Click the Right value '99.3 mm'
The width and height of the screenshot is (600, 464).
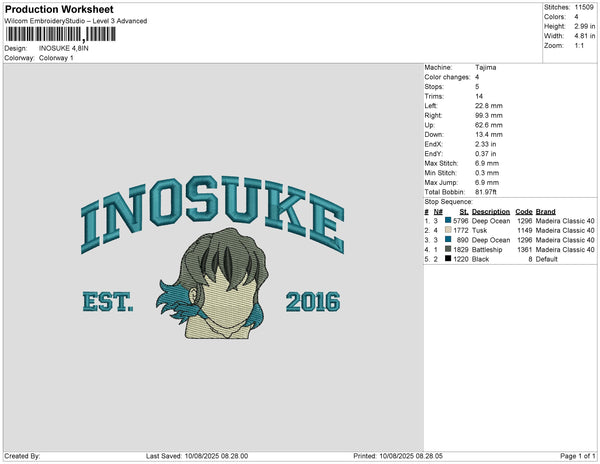(489, 115)
